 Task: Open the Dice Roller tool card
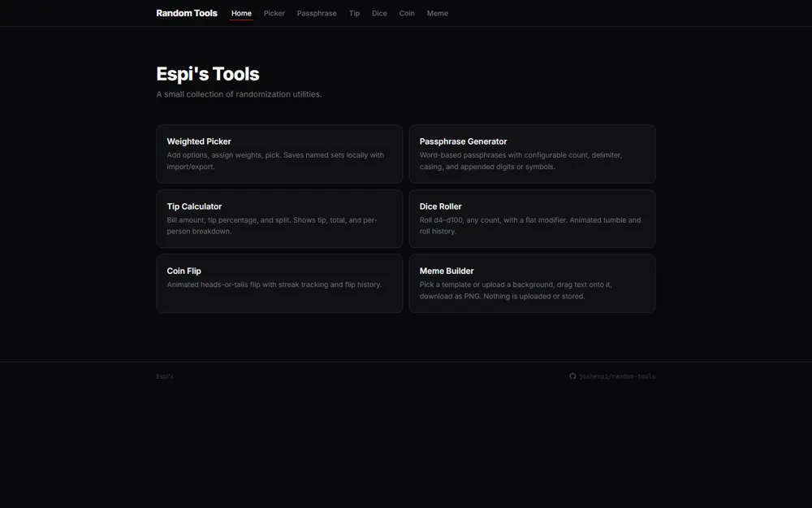(x=533, y=219)
